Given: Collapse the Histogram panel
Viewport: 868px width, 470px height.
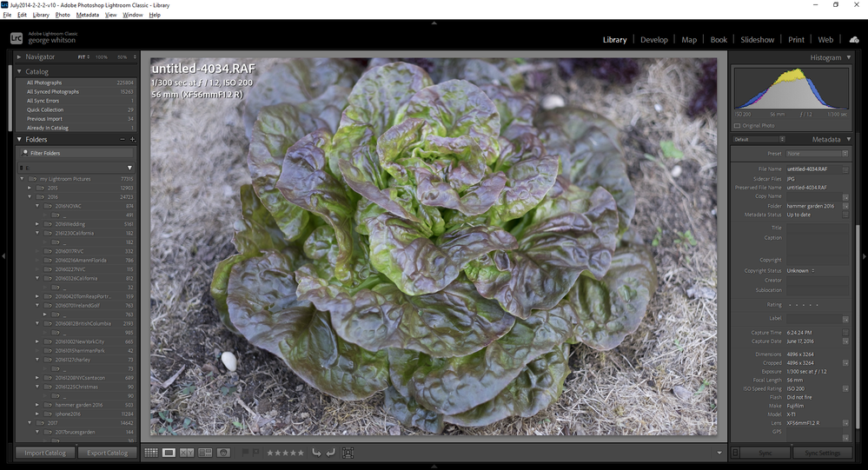Looking at the screenshot, I should click(849, 57).
